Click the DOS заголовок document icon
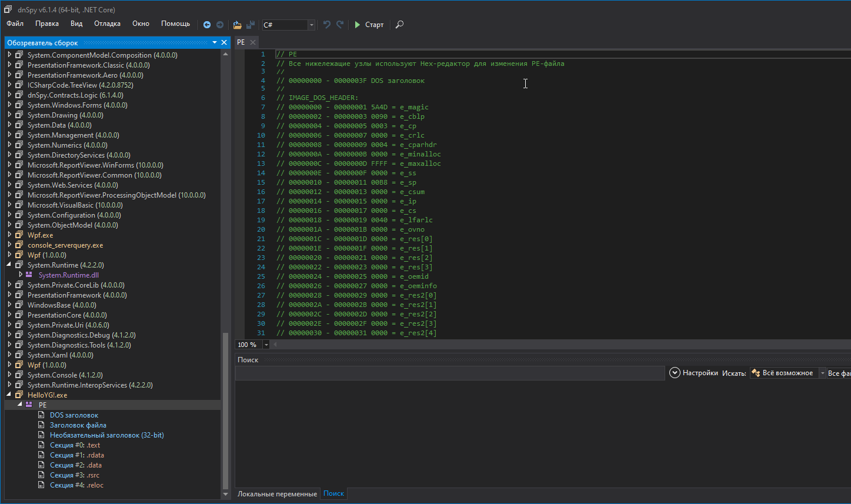 click(x=41, y=415)
